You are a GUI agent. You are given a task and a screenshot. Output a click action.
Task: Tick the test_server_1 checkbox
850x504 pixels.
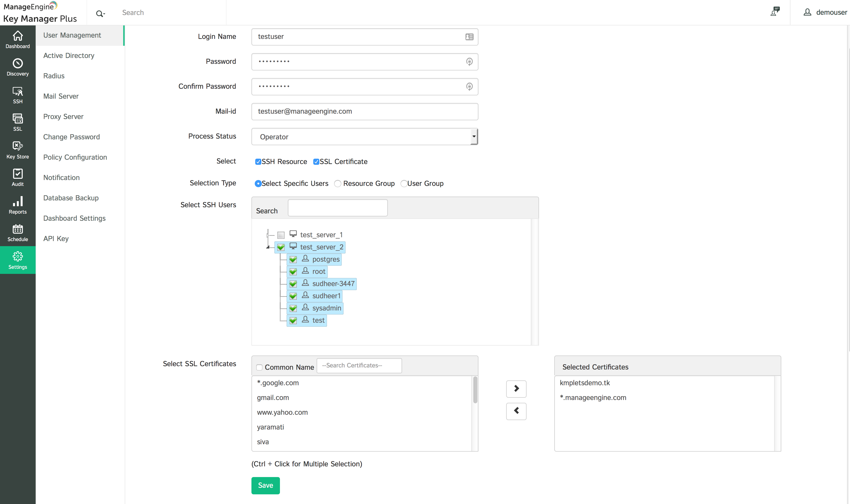(x=281, y=235)
